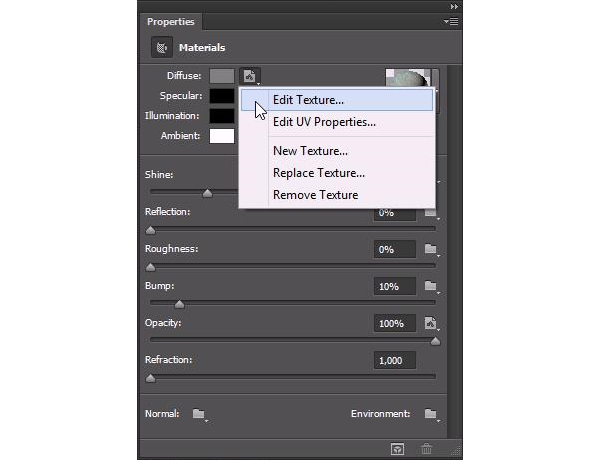The image size is (600, 460).
Task: Click Remove Texture in the menu
Action: [x=315, y=195]
